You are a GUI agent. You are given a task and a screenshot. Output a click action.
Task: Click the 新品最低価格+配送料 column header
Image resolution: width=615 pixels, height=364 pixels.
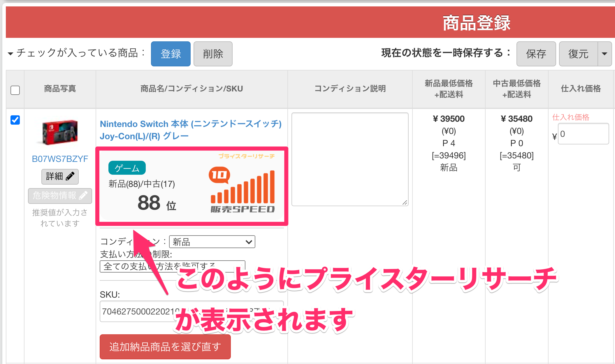tap(449, 89)
